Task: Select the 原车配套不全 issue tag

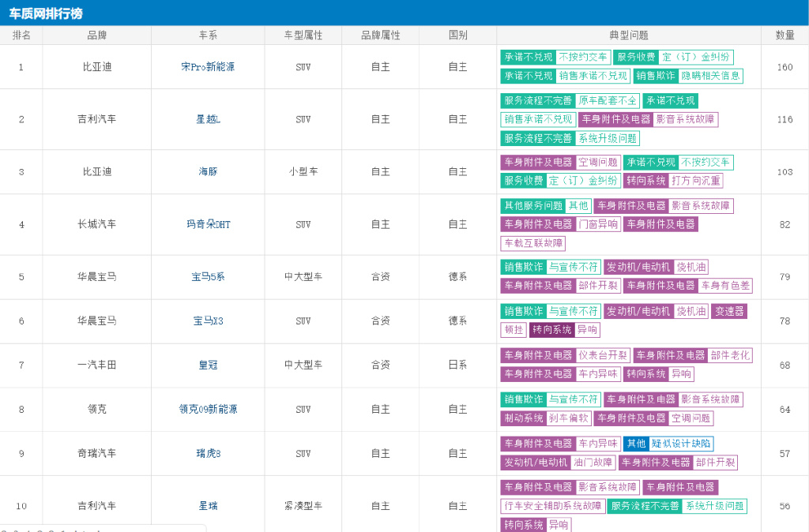Action: click(x=608, y=100)
